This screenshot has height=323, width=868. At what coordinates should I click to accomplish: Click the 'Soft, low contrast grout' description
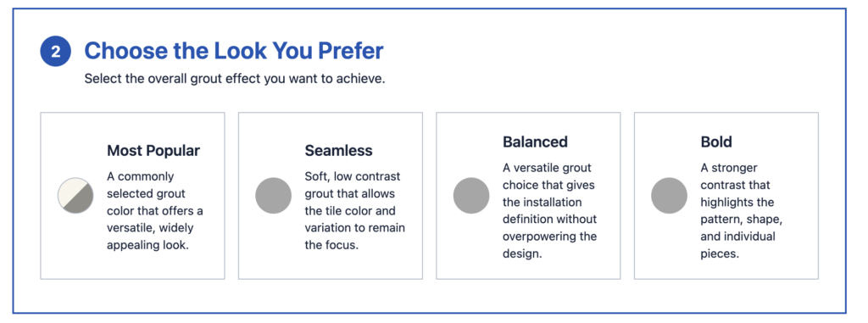point(355,210)
